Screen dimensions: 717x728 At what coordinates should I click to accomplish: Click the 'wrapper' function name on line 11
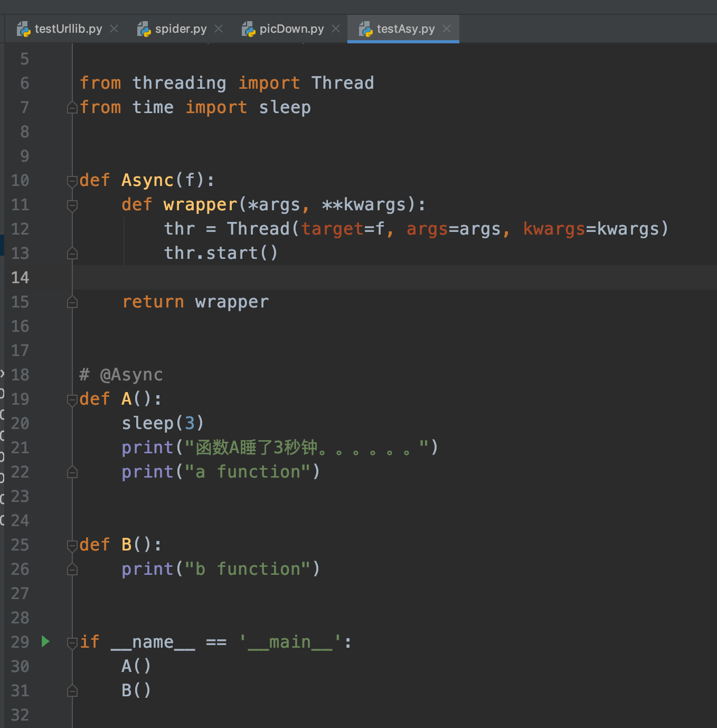(x=201, y=204)
